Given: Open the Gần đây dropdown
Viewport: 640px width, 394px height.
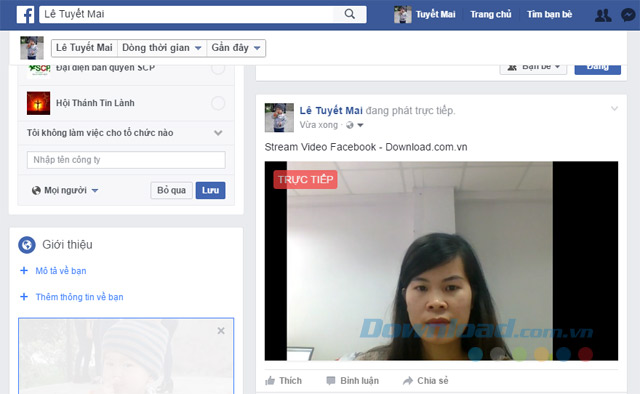Looking at the screenshot, I should [x=236, y=48].
